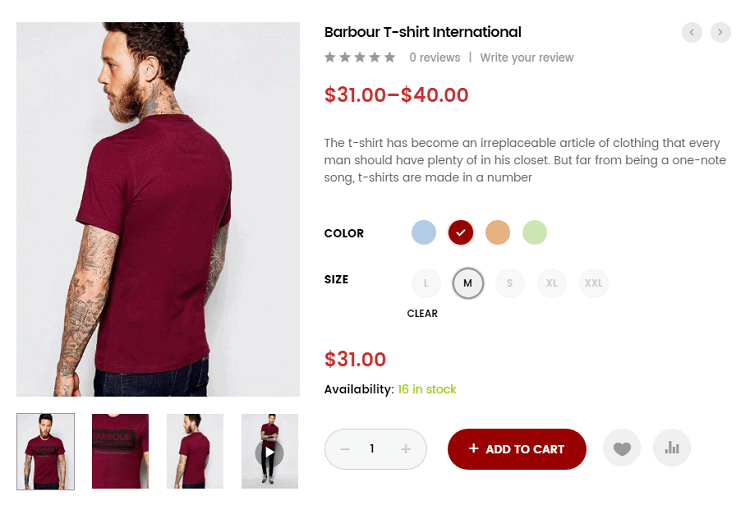750x510 pixels.
Task: Select the light blue color swatch
Action: [424, 233]
